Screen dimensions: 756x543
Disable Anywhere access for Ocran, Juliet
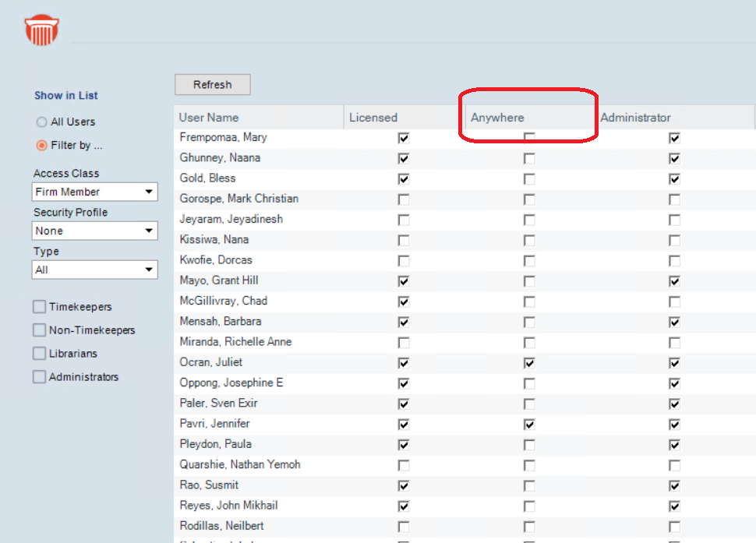coord(529,362)
